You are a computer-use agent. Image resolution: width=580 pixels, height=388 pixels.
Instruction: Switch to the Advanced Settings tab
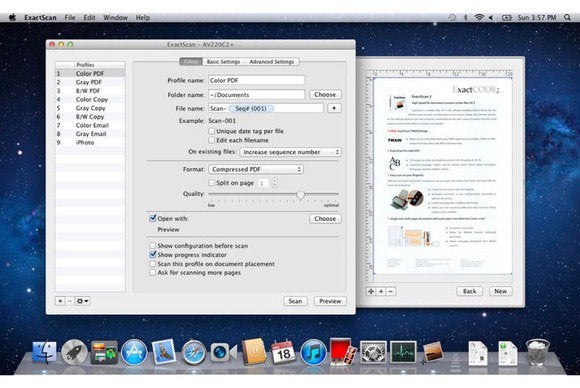click(x=272, y=62)
